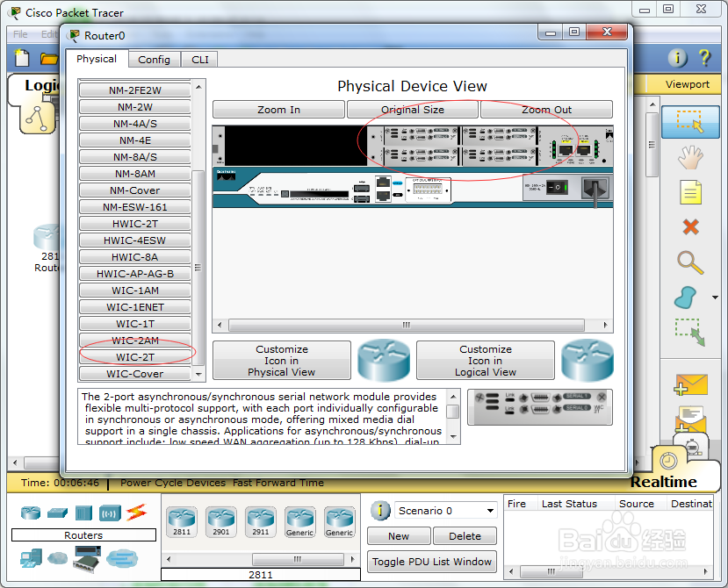
Task: Click the New file icon
Action: click(22, 58)
